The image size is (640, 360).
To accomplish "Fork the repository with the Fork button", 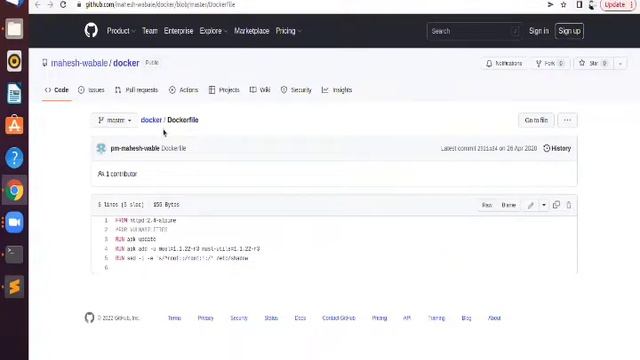I will tap(550, 64).
